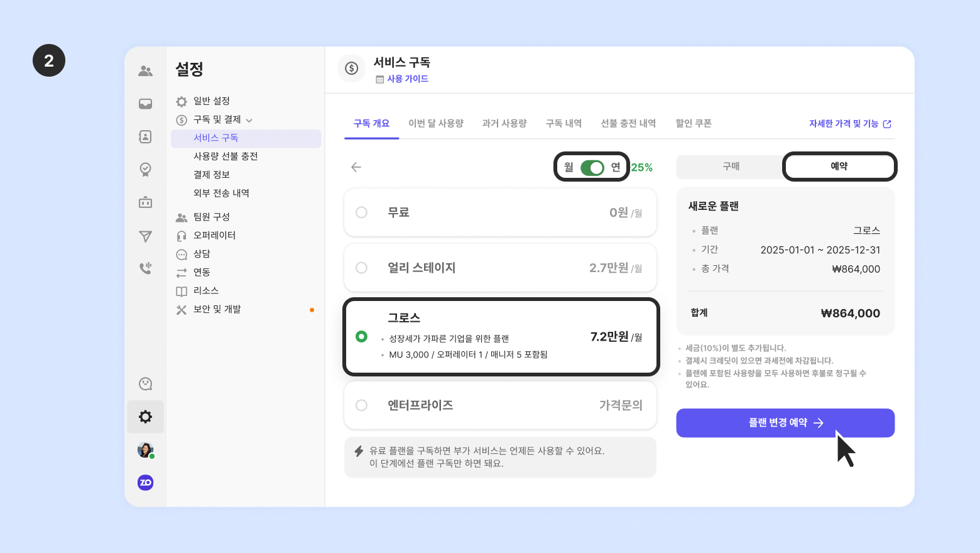Open the paper plane marketing icon
This screenshot has height=553, width=980.
(145, 236)
